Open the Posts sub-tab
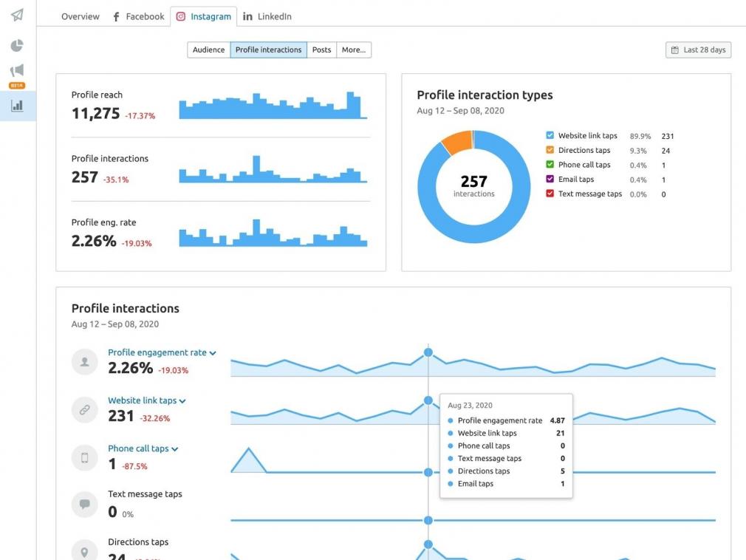The image size is (746, 560). pyautogui.click(x=321, y=50)
